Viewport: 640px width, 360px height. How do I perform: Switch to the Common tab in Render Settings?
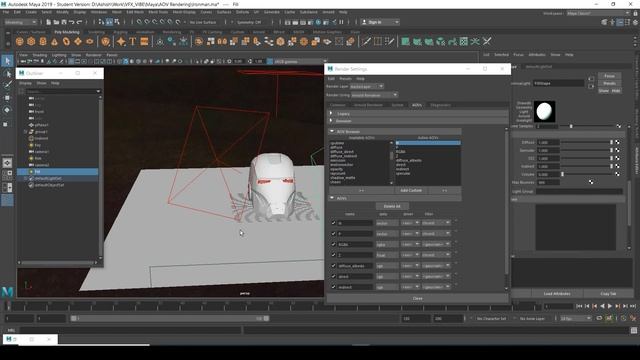point(338,105)
